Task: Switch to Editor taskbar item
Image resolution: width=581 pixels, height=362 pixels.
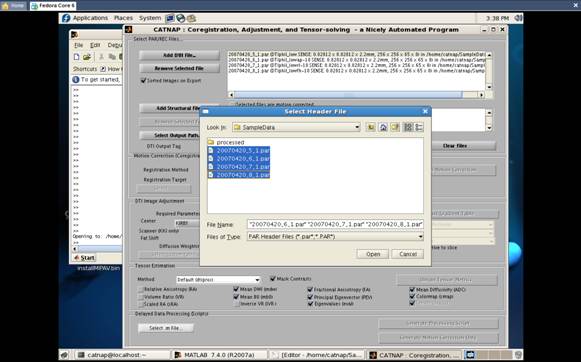Action: [x=317, y=355]
